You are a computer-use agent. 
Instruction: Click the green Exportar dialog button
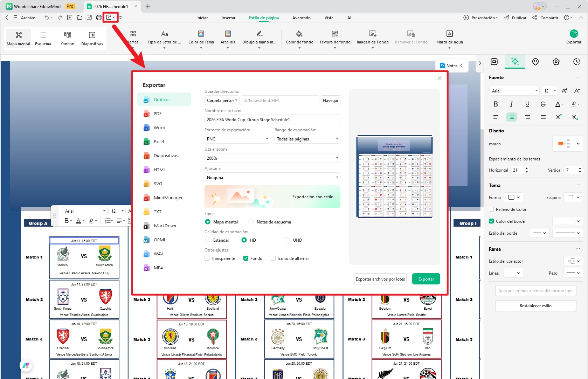click(x=426, y=279)
